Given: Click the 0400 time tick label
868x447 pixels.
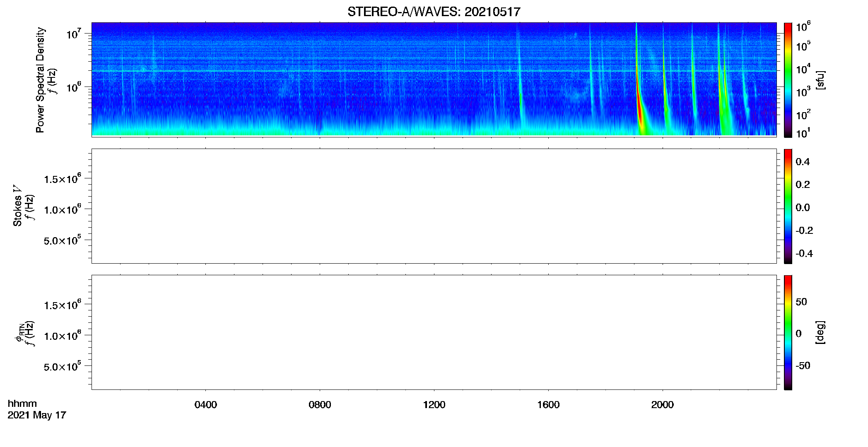Looking at the screenshot, I should coord(205,405).
